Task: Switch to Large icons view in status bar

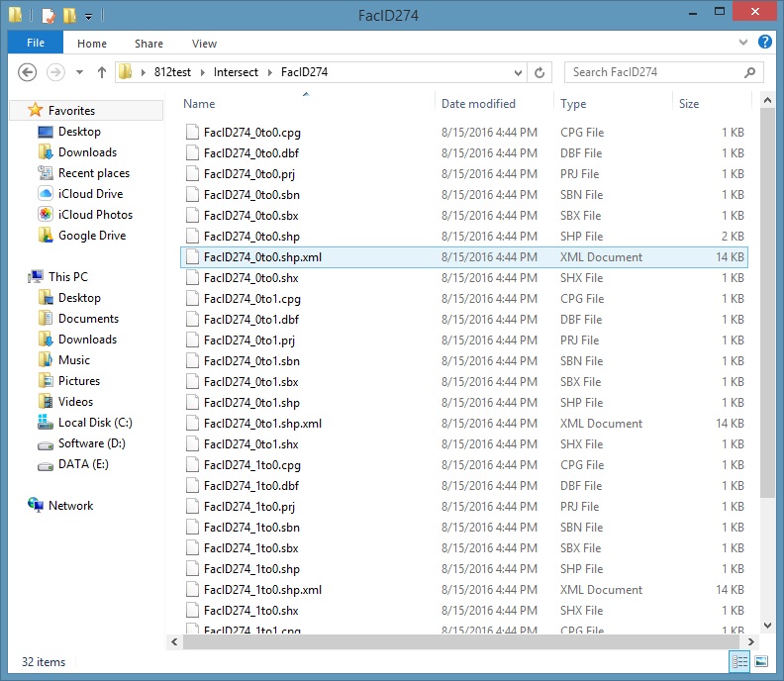Action: 761,662
